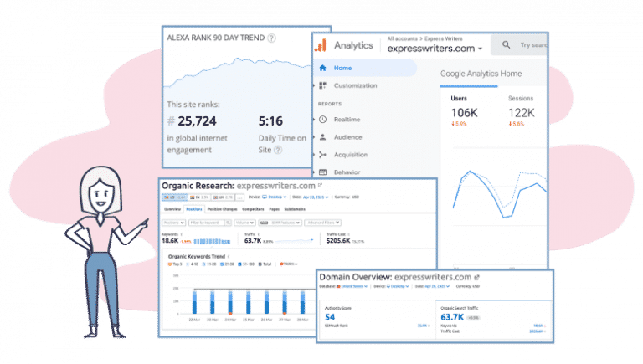643x364 pixels.
Task: Select Customization in Analytics sidebar
Action: click(355, 85)
